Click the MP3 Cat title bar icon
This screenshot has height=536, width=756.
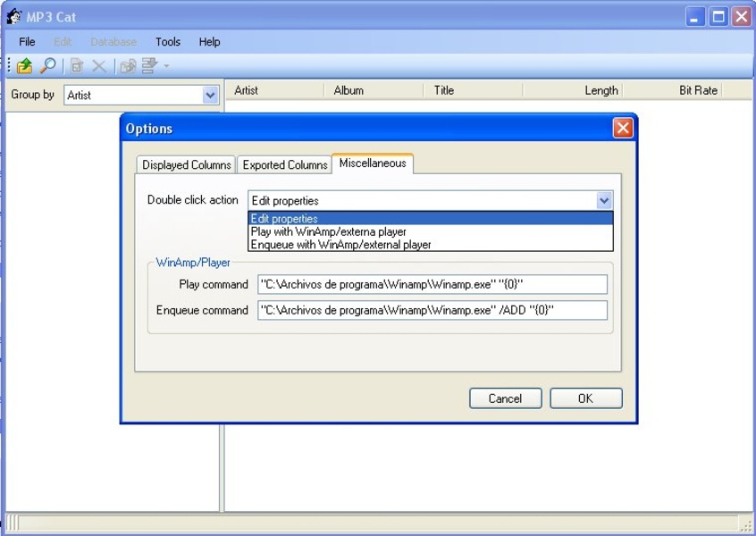coord(13,16)
